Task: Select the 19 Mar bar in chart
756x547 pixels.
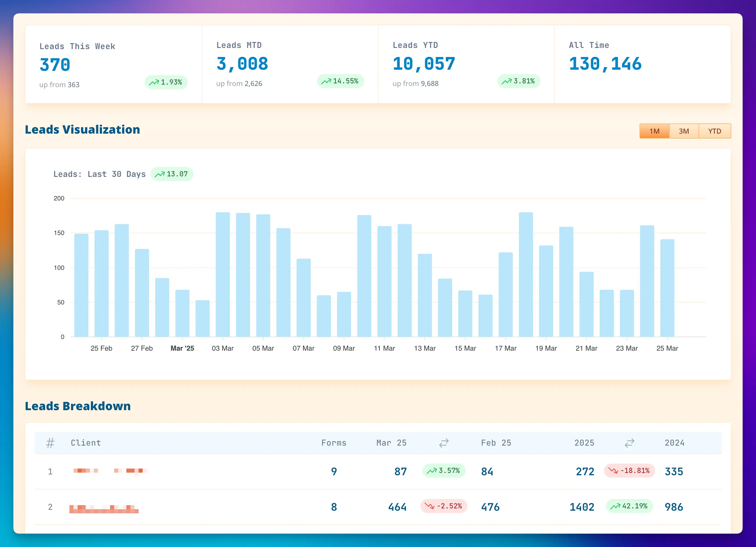Action: (x=546, y=291)
